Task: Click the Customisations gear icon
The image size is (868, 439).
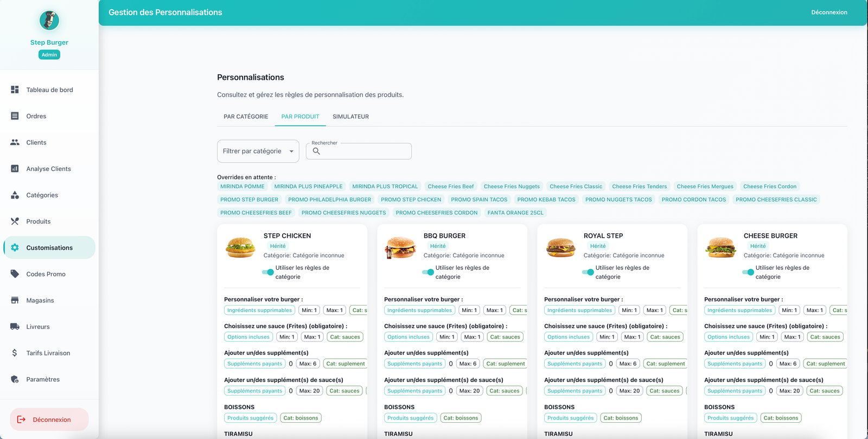Action: click(15, 247)
